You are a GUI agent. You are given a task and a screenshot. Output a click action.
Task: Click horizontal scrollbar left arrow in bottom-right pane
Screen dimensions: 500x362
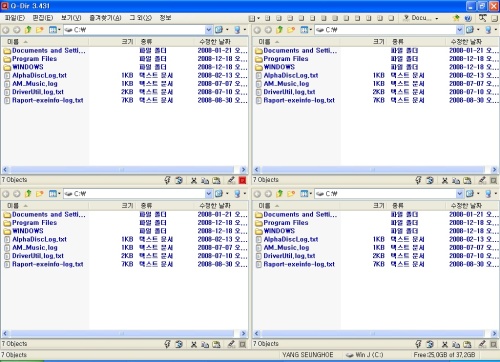tap(256, 333)
